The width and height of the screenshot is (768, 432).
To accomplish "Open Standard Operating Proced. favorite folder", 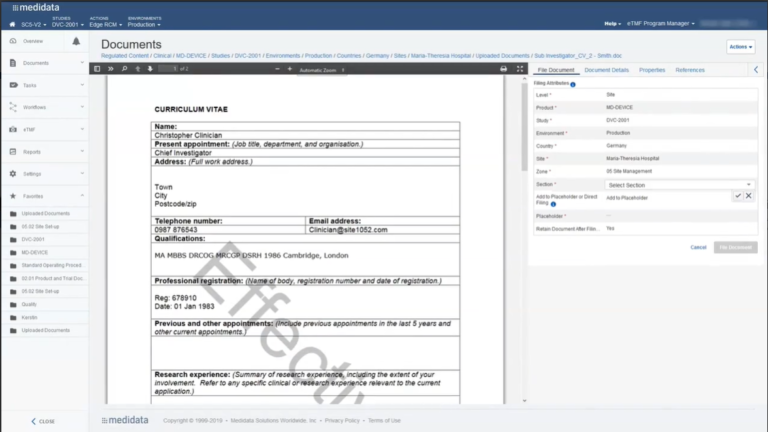I will [x=51, y=265].
